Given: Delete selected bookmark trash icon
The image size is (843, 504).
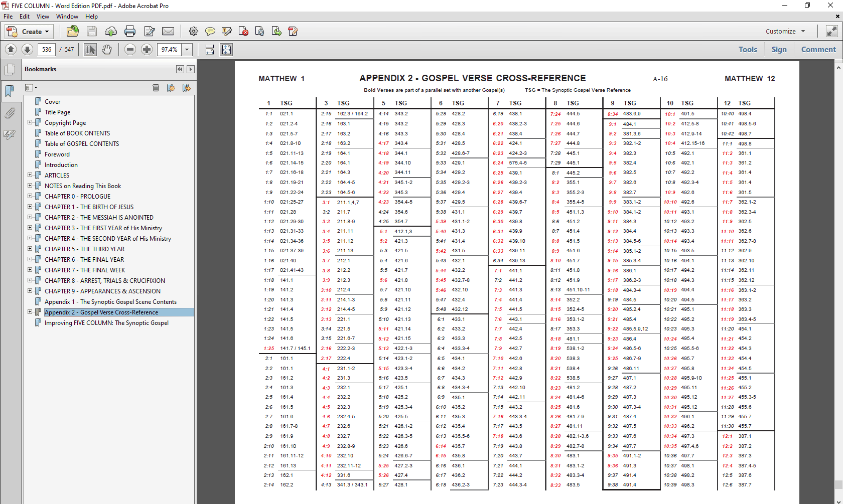Looking at the screenshot, I should [156, 88].
